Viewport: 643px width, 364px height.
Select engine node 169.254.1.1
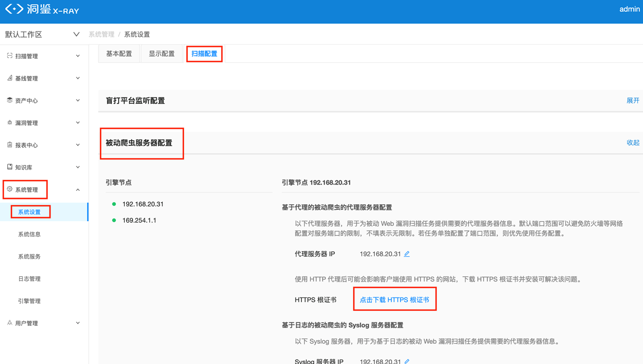coord(139,220)
